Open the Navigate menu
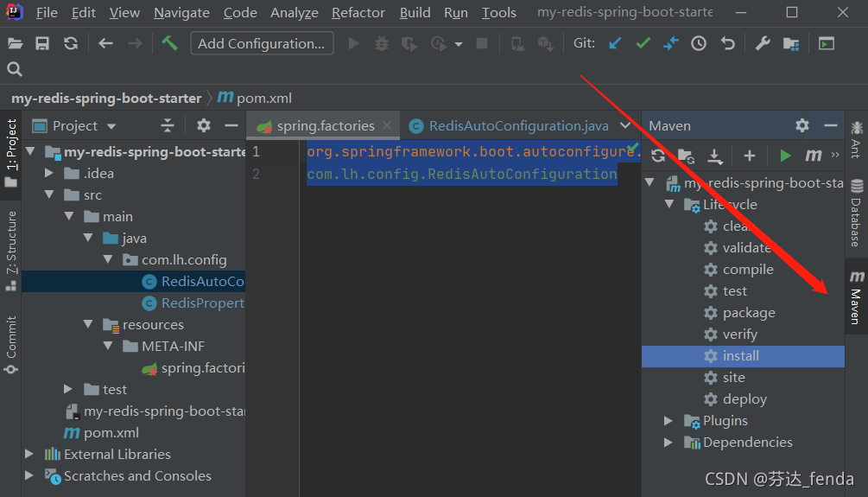Viewport: 868px width, 497px height. pyautogui.click(x=181, y=13)
